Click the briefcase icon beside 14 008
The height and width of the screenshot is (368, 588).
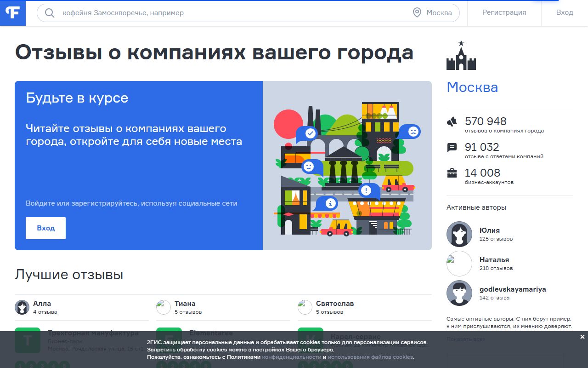coord(452,173)
